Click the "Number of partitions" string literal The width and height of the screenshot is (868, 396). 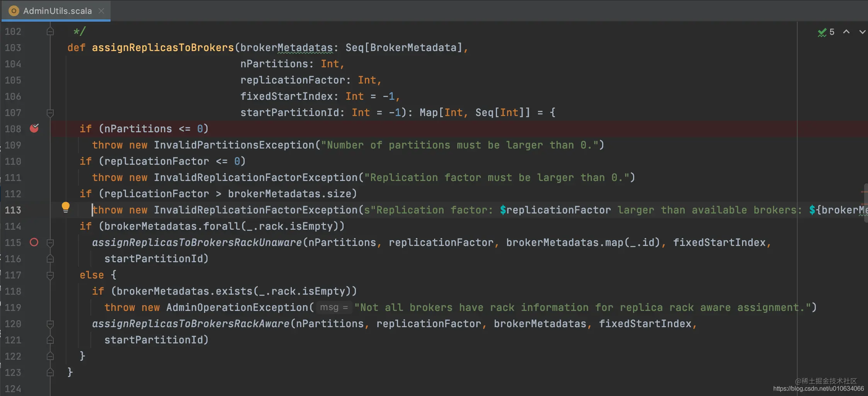[x=460, y=145]
